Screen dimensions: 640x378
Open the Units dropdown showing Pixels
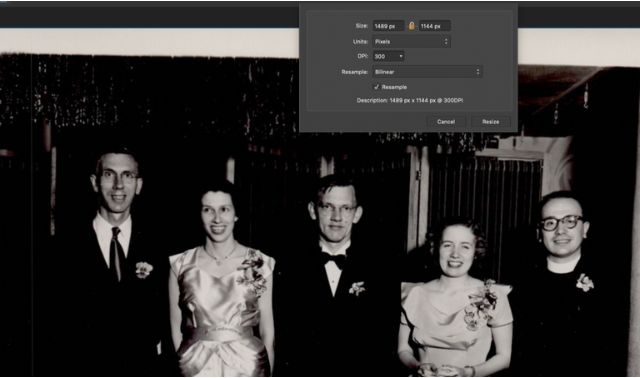[x=411, y=42]
